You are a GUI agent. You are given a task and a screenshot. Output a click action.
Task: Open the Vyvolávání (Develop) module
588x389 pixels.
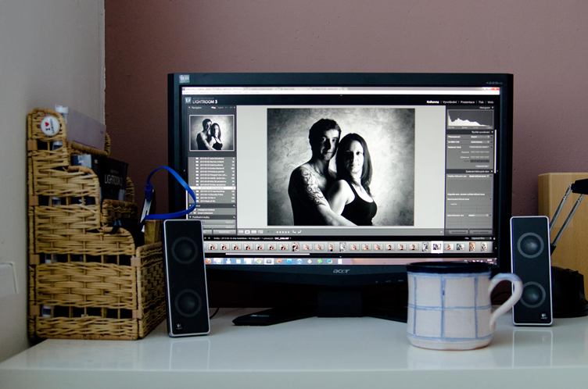point(450,102)
